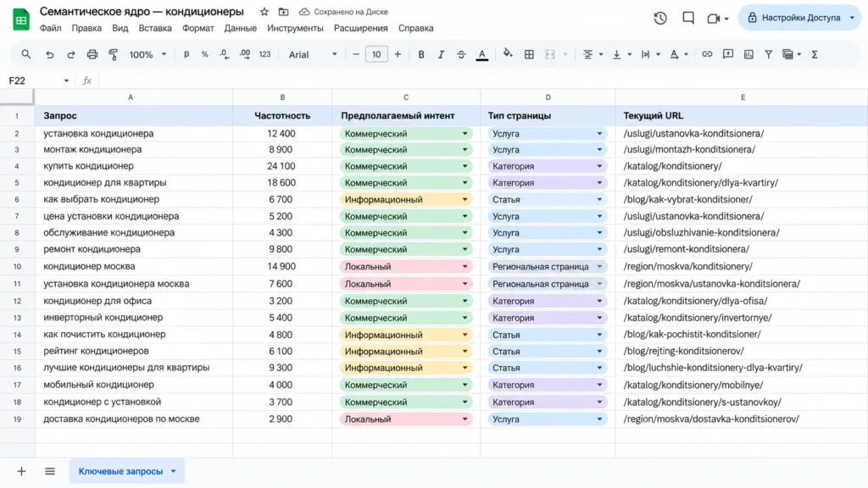Screen dimensions: 868x488
Task: Open the video call menu
Action: point(718,19)
